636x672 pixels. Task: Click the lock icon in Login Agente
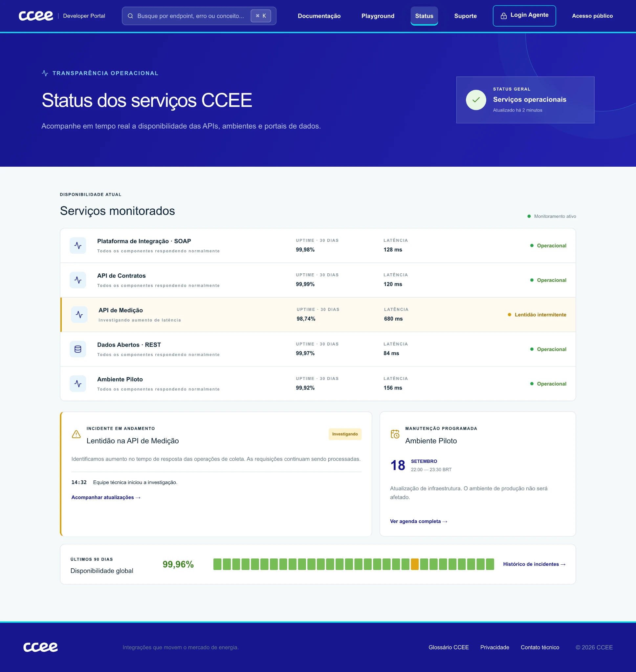pos(504,15)
